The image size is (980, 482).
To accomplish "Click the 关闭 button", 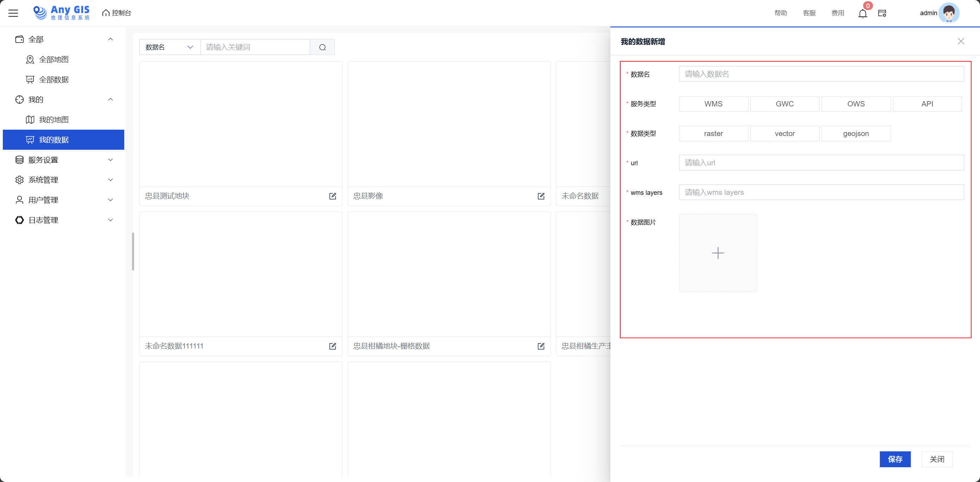I will tap(937, 459).
